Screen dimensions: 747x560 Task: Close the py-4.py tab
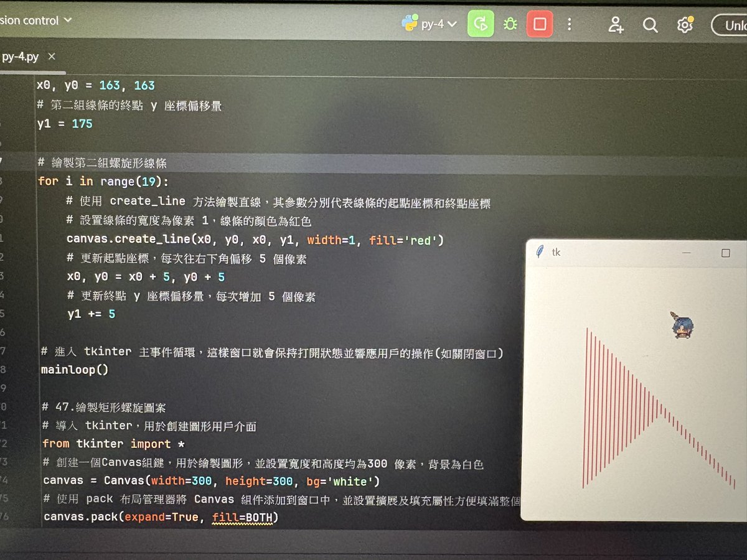(x=52, y=56)
